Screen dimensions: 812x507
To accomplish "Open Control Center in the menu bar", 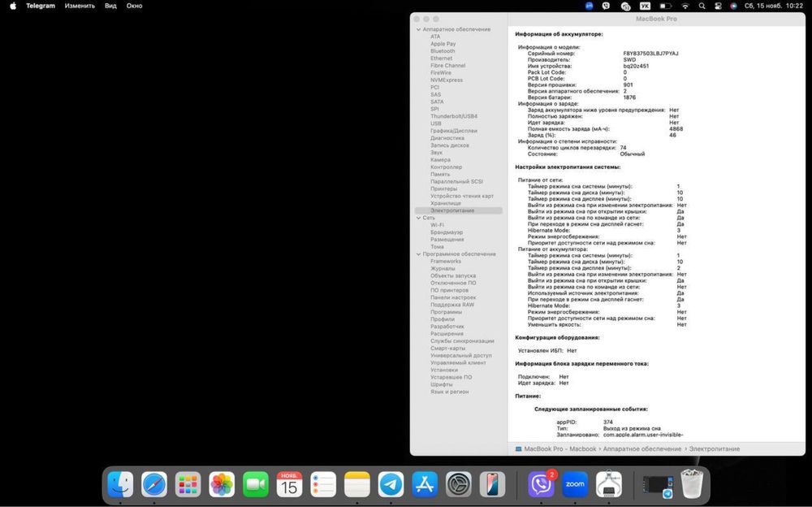I will coord(718,6).
